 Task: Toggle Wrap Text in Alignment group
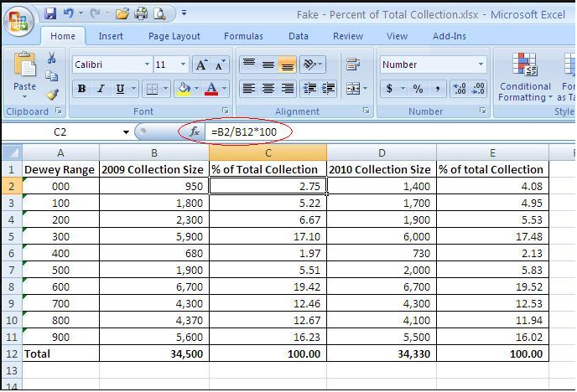click(353, 64)
